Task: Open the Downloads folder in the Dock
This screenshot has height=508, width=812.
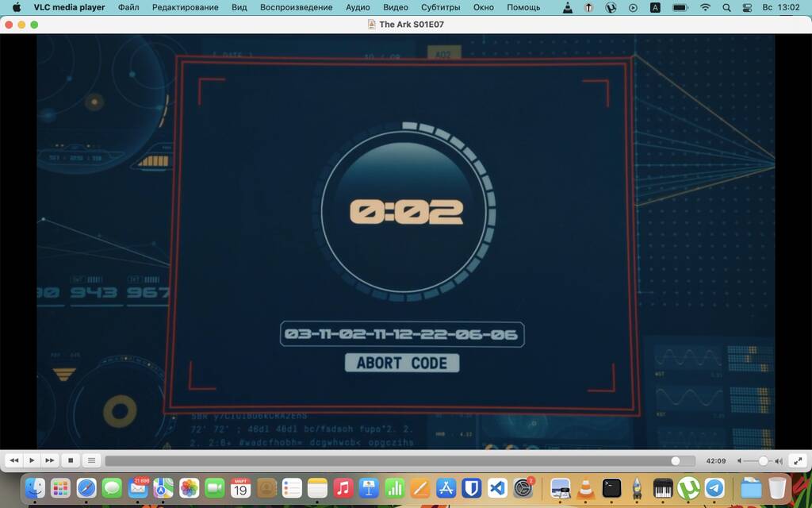Action: (x=751, y=488)
